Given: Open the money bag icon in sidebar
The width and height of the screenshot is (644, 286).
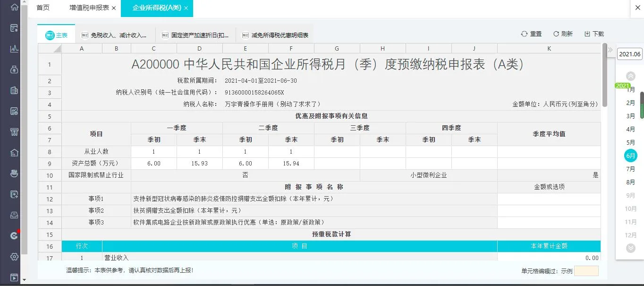Looking at the screenshot, I should (x=14, y=69).
